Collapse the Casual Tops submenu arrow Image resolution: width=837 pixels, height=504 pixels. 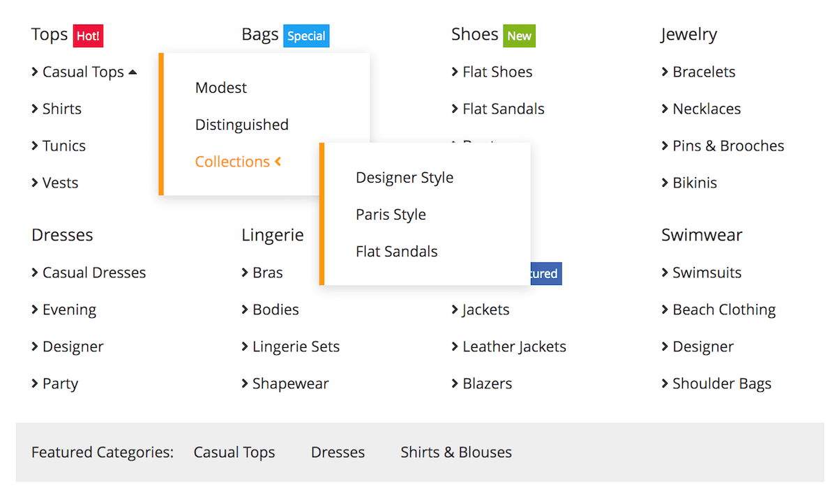(133, 72)
